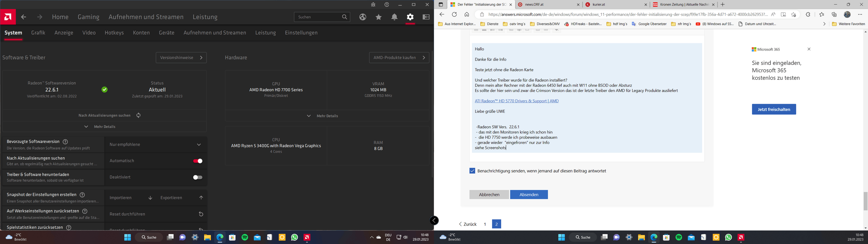Screen dimensions: 868x244
Task: Open a new tab in Edge
Action: click(x=722, y=5)
